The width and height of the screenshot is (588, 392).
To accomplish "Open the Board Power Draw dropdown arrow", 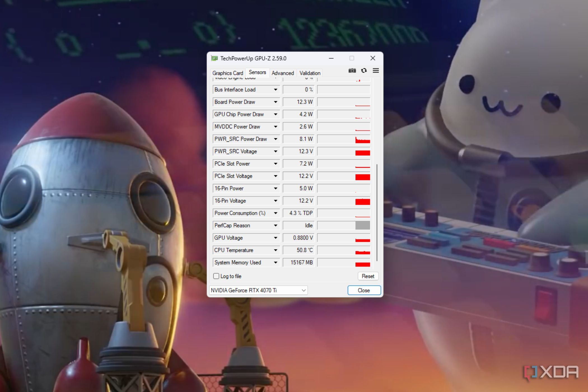I will click(276, 102).
